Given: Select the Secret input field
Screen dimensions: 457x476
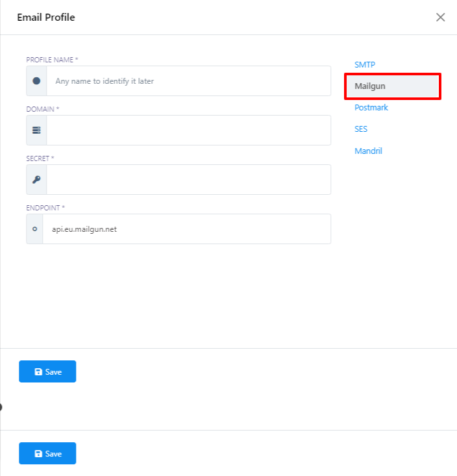Looking at the screenshot, I should [x=188, y=180].
